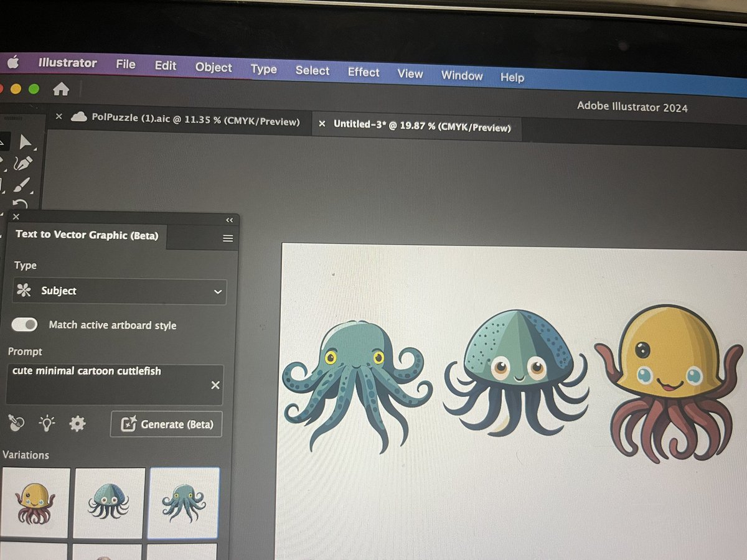Select the Paintbrush tool

[x=22, y=184]
